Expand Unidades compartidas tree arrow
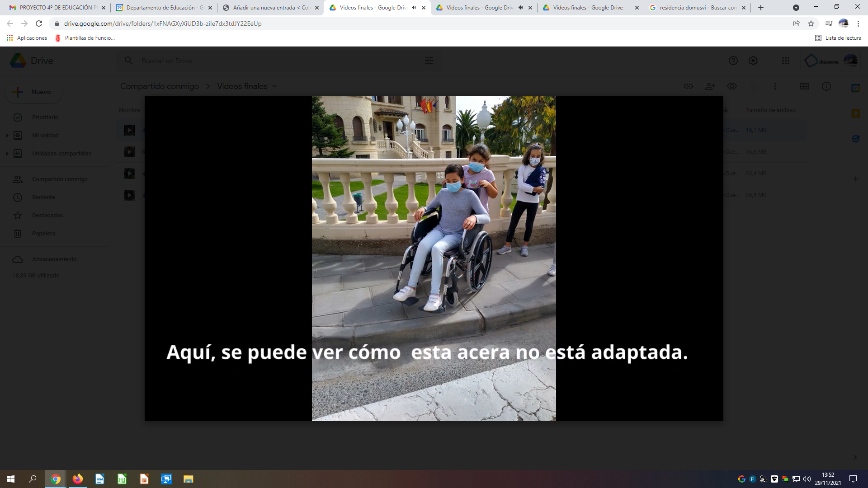868x488 pixels. click(x=7, y=154)
